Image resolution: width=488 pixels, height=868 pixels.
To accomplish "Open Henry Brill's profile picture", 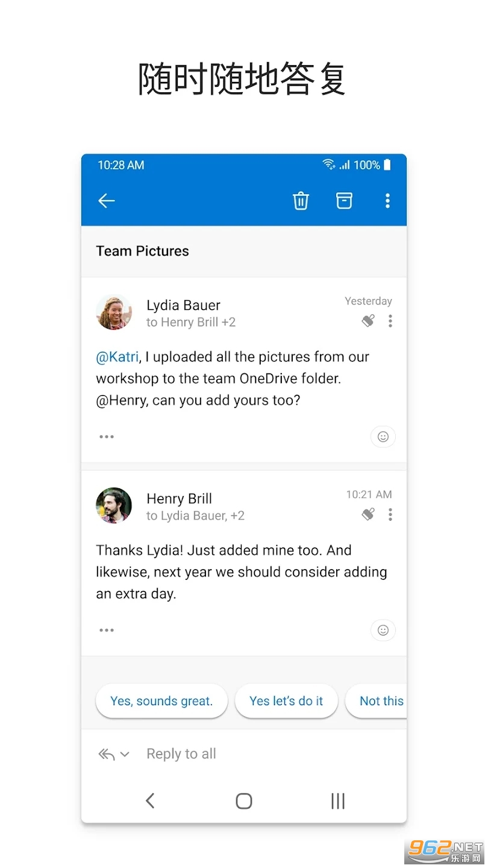I will (114, 506).
